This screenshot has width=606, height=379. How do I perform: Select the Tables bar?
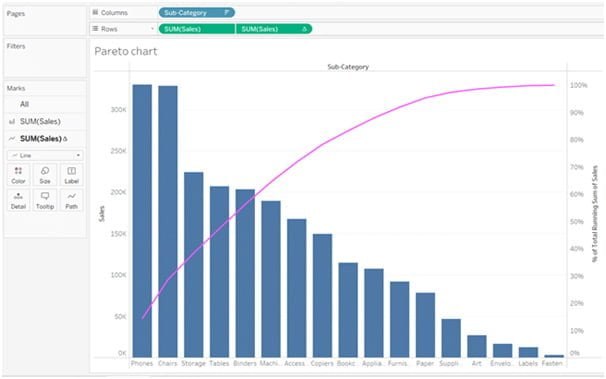point(220,272)
